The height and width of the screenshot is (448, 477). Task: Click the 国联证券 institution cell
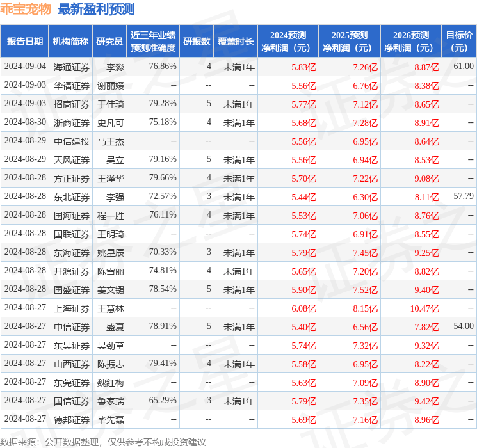coord(72,234)
